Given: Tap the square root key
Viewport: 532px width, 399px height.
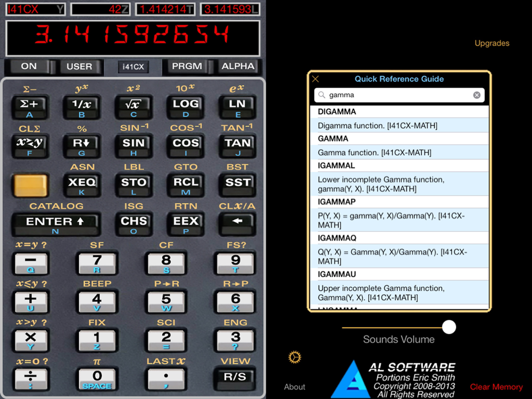Looking at the screenshot, I should [x=134, y=107].
